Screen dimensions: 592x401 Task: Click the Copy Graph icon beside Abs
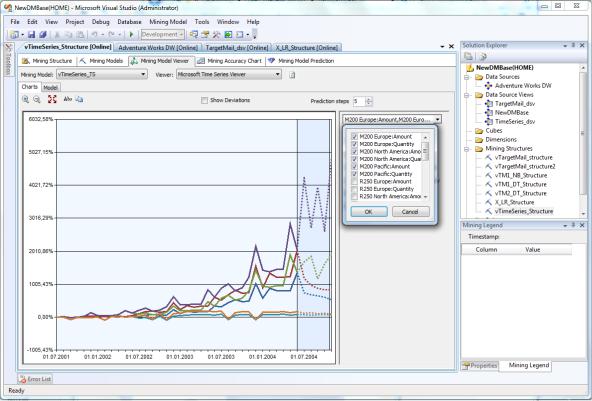click(x=79, y=99)
